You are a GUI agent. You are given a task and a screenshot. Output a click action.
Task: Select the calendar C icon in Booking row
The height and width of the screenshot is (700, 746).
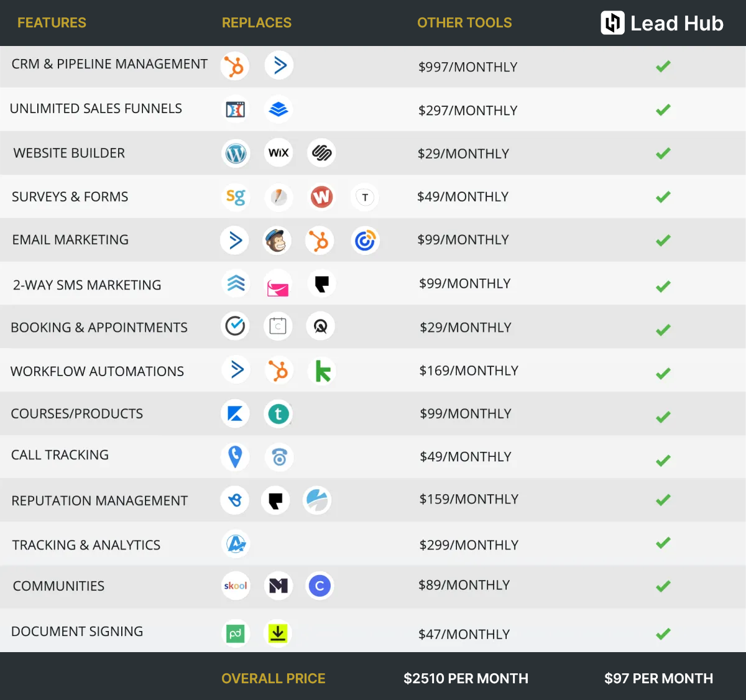tap(278, 326)
